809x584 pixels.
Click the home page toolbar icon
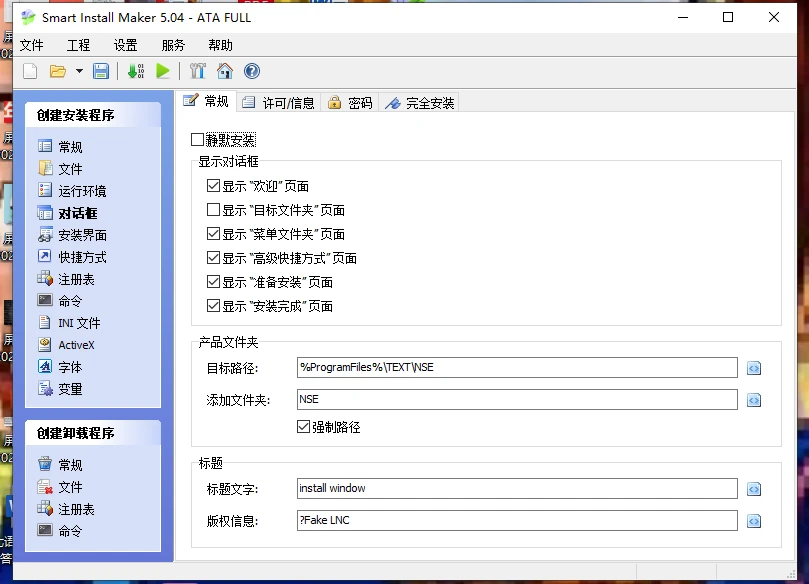pyautogui.click(x=225, y=71)
